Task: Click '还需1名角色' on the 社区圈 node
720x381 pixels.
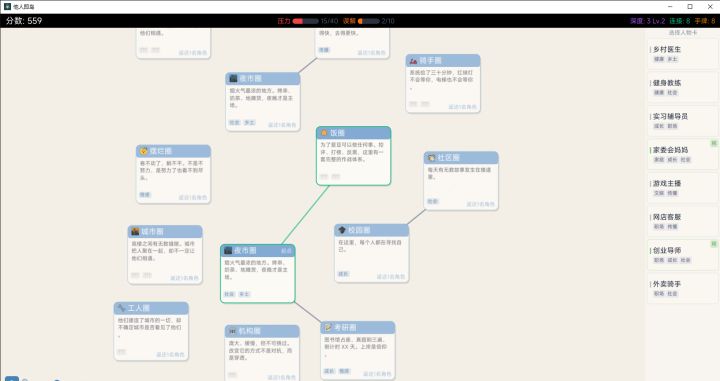Action: (x=480, y=204)
